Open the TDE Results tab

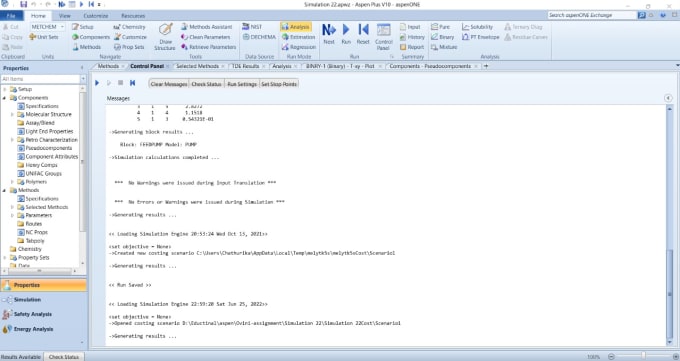tap(245, 66)
